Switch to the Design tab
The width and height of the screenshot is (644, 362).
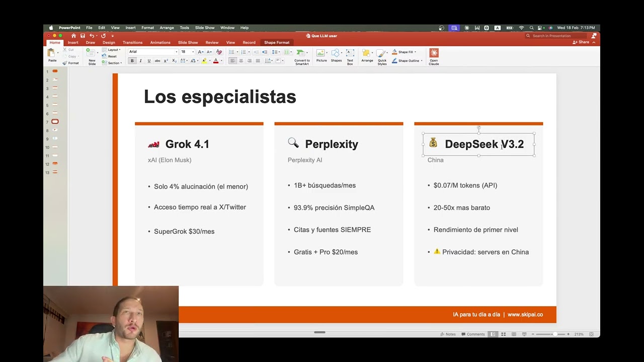[x=109, y=42]
